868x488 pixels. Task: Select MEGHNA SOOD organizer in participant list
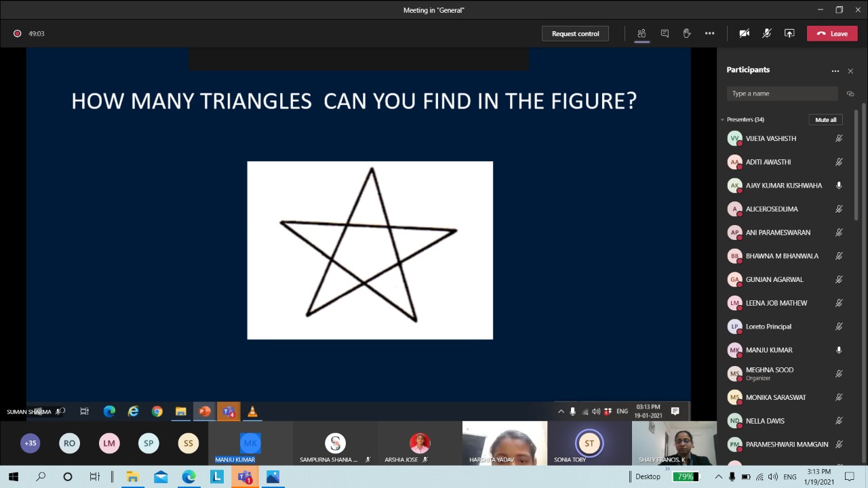(769, 373)
